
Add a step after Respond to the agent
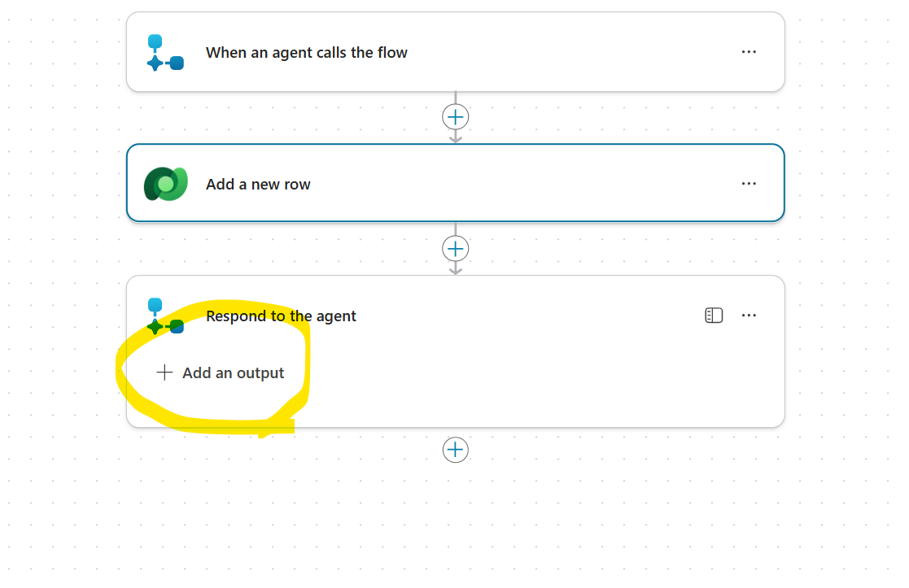(456, 450)
